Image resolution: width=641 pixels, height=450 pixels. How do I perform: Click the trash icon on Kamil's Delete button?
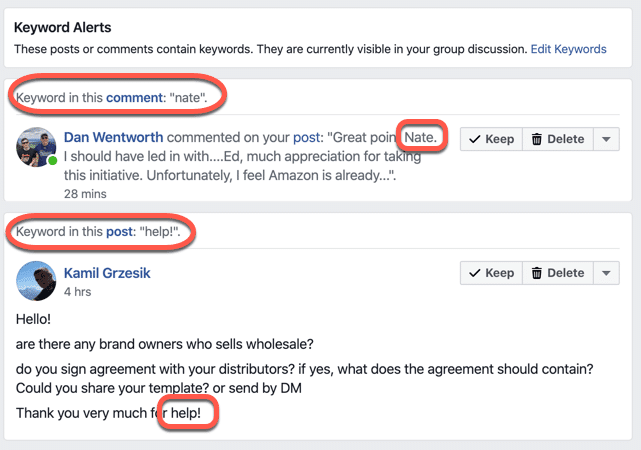click(x=536, y=273)
